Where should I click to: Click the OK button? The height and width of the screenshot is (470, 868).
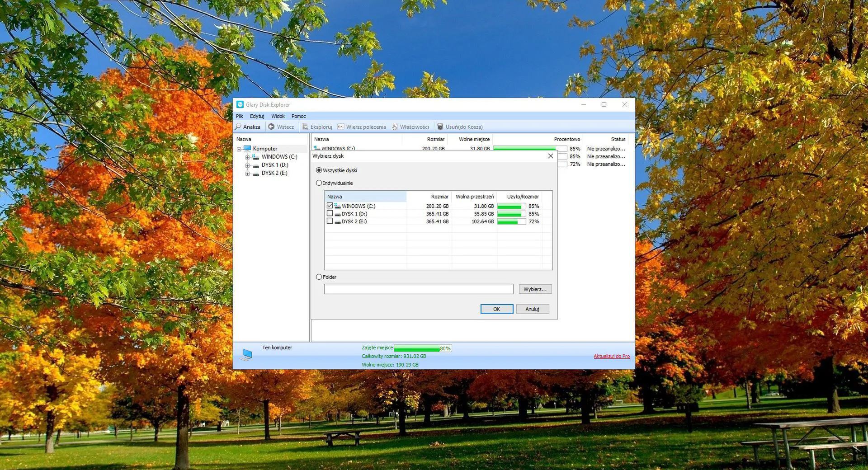pos(497,309)
